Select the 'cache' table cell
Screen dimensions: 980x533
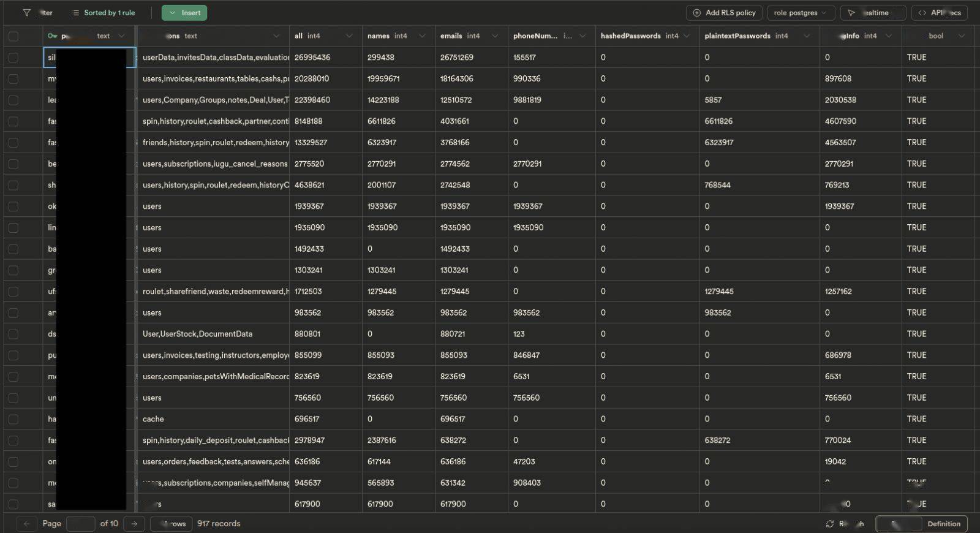point(213,419)
